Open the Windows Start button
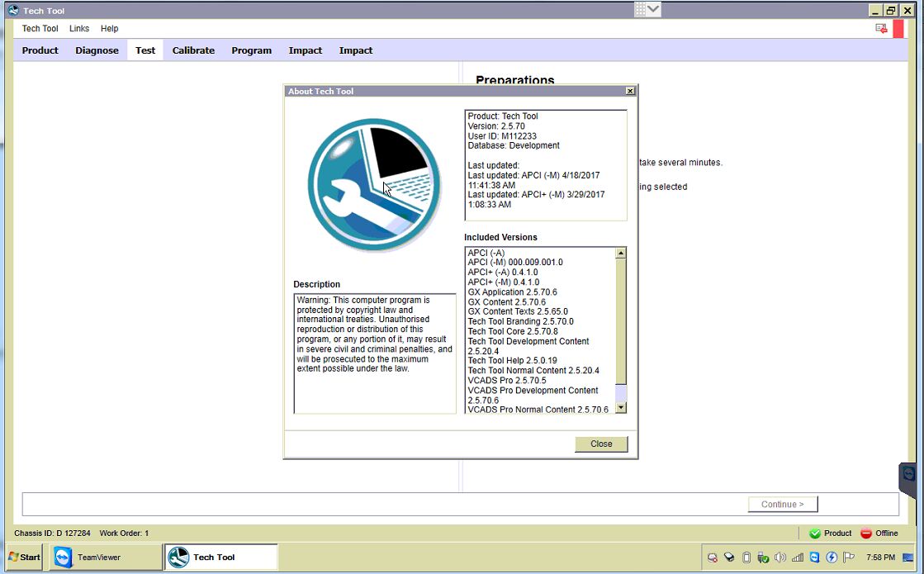924x574 pixels. [x=24, y=557]
